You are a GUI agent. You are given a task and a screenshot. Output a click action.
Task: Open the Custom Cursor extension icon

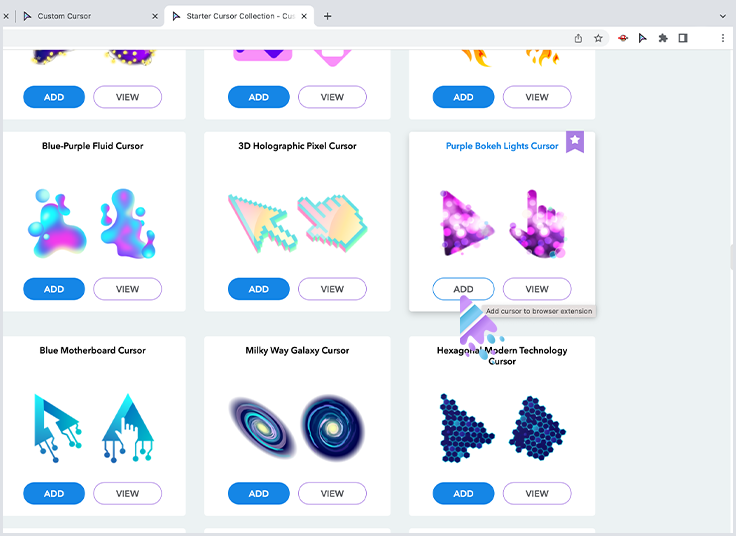click(x=643, y=38)
